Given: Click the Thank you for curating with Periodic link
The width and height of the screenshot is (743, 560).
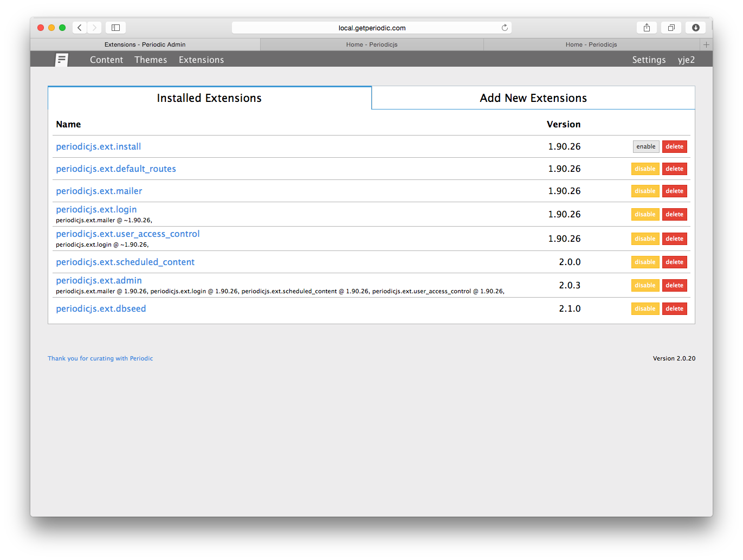Looking at the screenshot, I should (x=100, y=358).
